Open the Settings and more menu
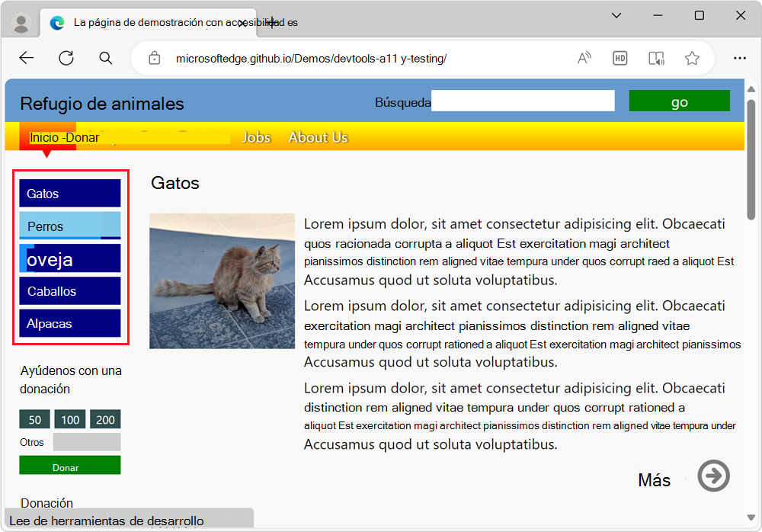The height and width of the screenshot is (532, 762). (740, 58)
